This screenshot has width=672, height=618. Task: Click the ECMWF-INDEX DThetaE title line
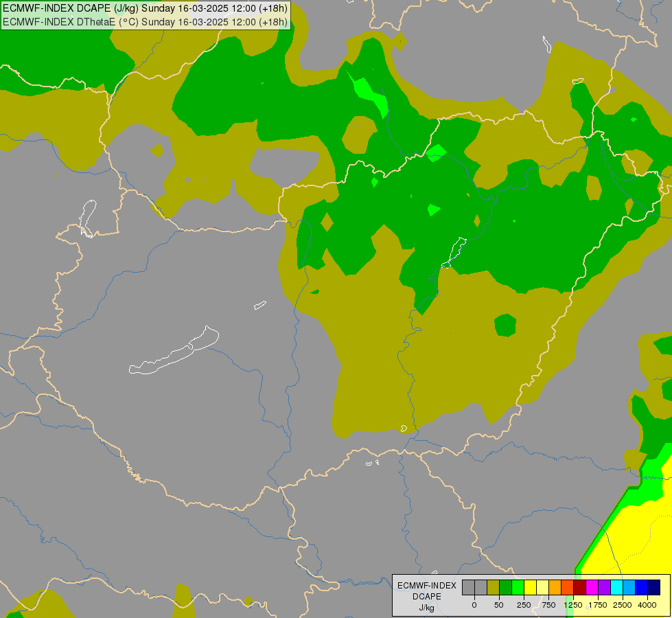tap(145, 21)
